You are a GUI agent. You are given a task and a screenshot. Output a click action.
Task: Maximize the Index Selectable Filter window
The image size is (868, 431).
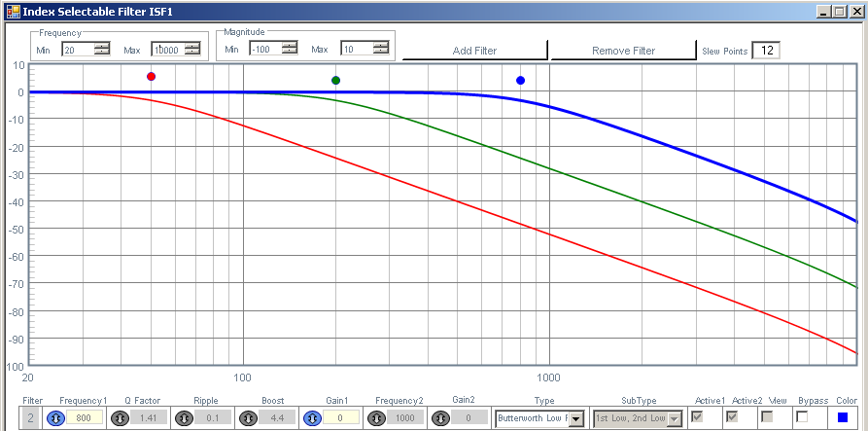840,11
